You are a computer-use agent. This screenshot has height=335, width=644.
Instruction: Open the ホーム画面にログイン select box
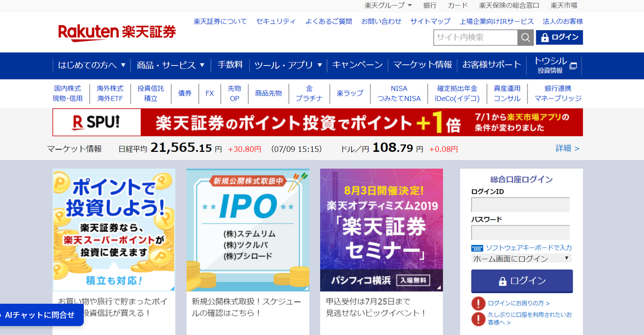pos(521,259)
